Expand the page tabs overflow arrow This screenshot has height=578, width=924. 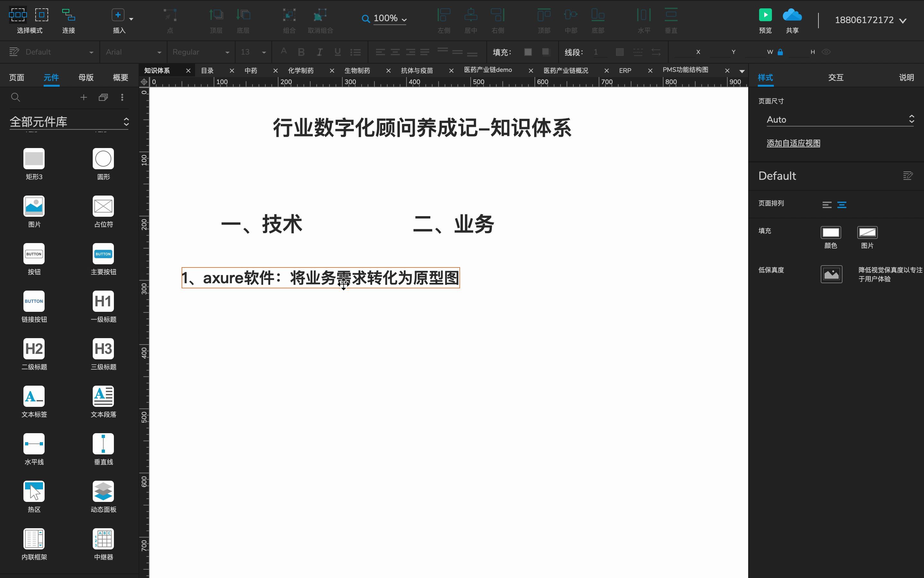742,71
